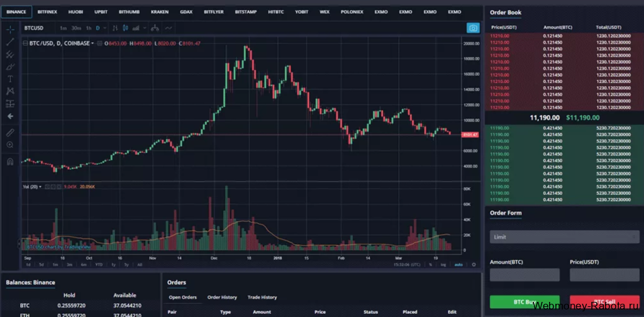Open the Limit order type dropdown
The height and width of the screenshot is (317, 644).
tap(564, 237)
